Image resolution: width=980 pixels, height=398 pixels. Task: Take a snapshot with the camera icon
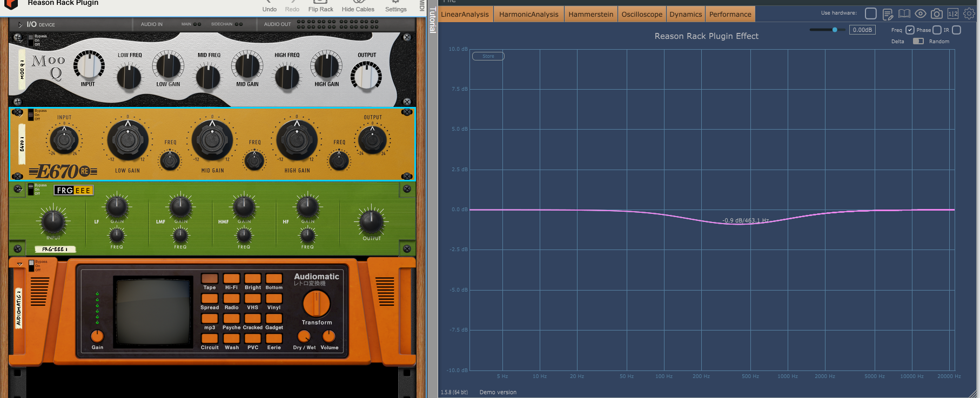tap(937, 14)
